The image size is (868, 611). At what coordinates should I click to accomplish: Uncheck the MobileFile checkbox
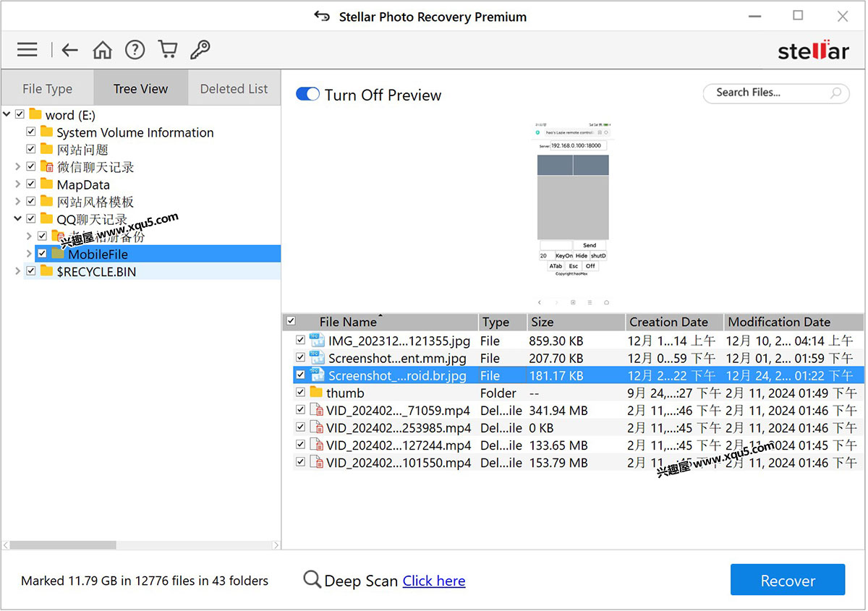[x=42, y=254]
